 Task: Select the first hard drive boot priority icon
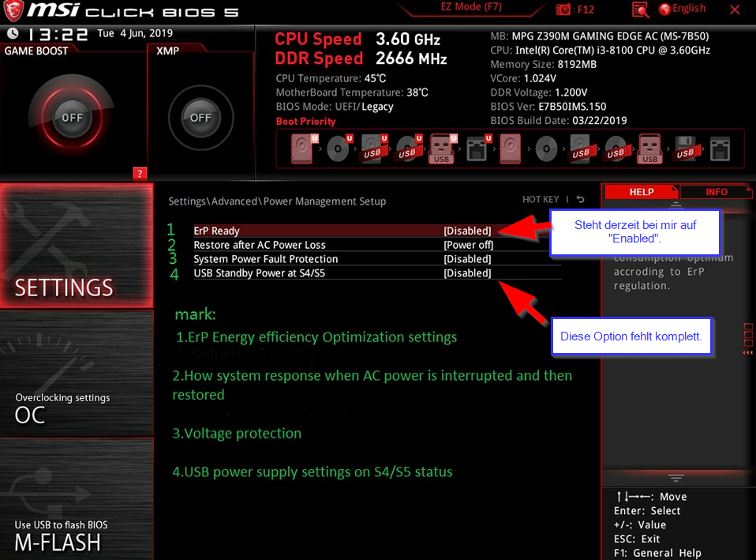(302, 148)
